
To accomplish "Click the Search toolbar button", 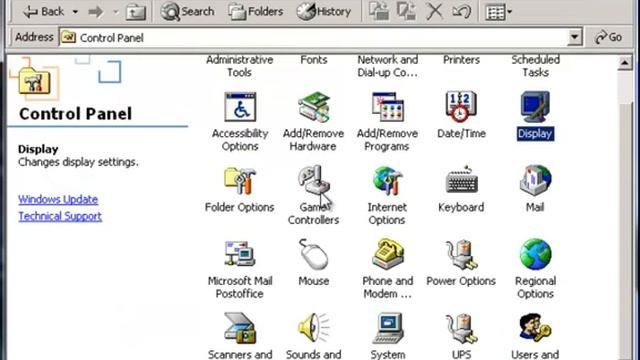I will point(188,12).
